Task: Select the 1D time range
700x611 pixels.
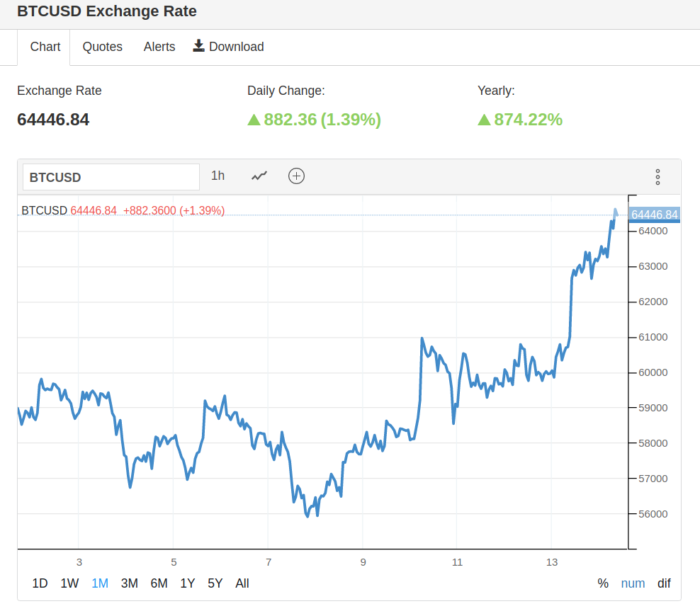Action: (x=40, y=583)
